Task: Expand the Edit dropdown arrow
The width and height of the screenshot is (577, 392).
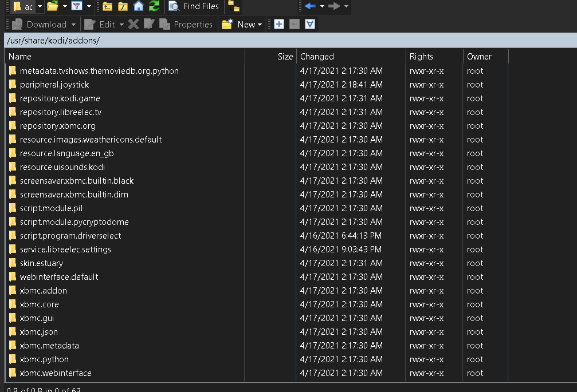Action: point(121,25)
